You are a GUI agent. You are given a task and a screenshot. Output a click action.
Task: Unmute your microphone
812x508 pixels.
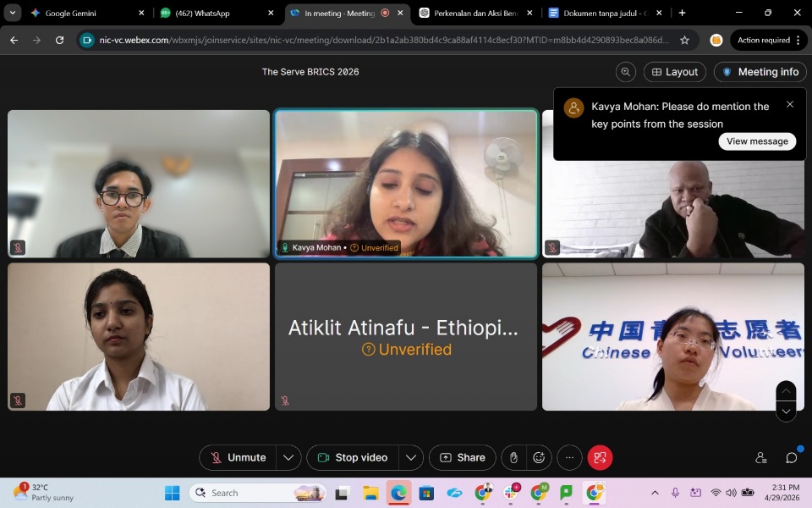[238, 458]
